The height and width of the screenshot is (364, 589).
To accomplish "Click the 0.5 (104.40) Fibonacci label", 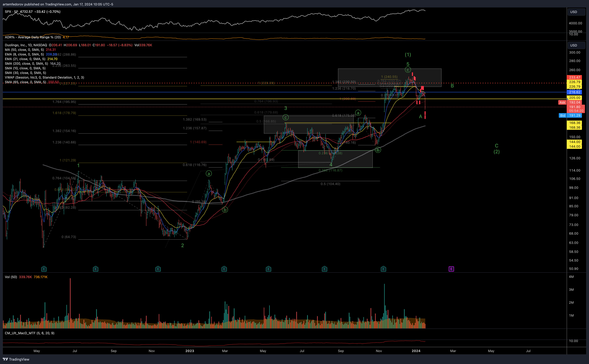I will pyautogui.click(x=331, y=184).
